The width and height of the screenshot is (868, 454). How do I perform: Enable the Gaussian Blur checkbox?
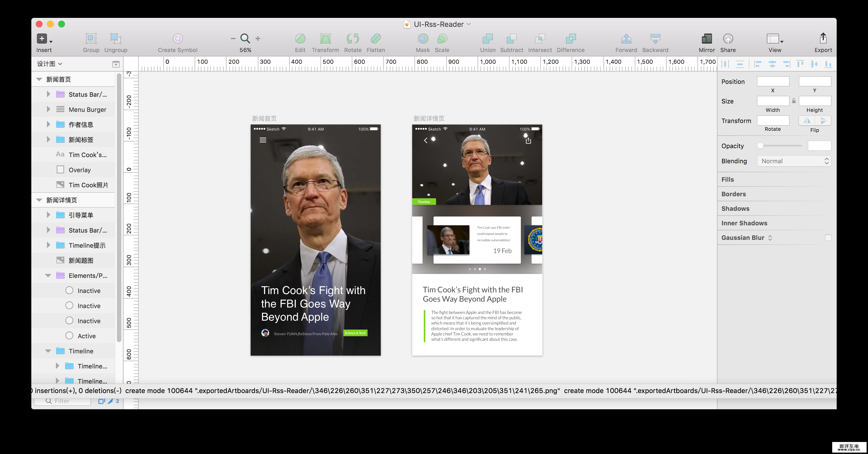[x=828, y=238]
